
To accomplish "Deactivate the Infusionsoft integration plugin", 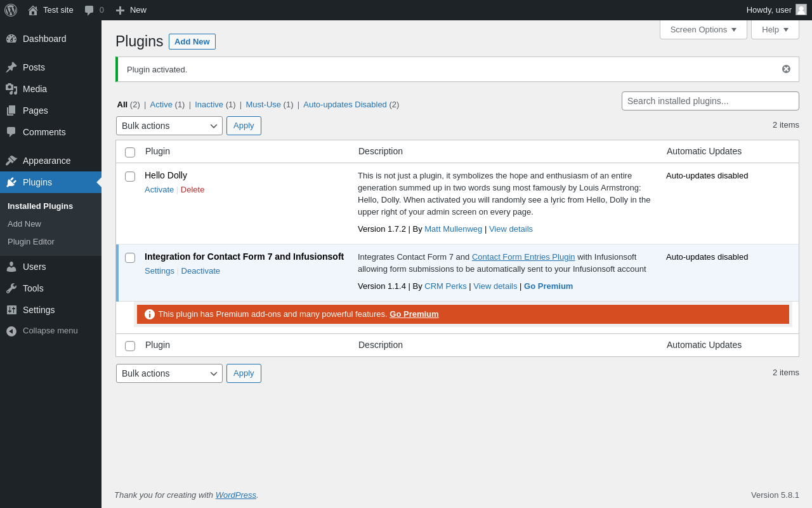I will click(x=200, y=271).
